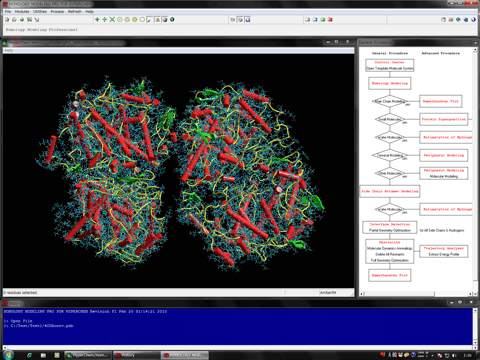Click the green folder toolbar icon

(x=323, y=20)
